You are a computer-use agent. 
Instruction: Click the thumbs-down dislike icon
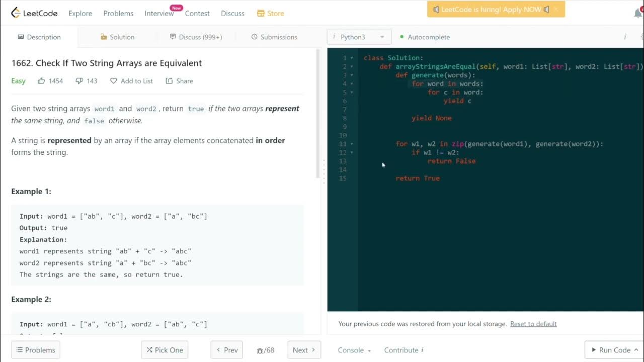point(79,80)
